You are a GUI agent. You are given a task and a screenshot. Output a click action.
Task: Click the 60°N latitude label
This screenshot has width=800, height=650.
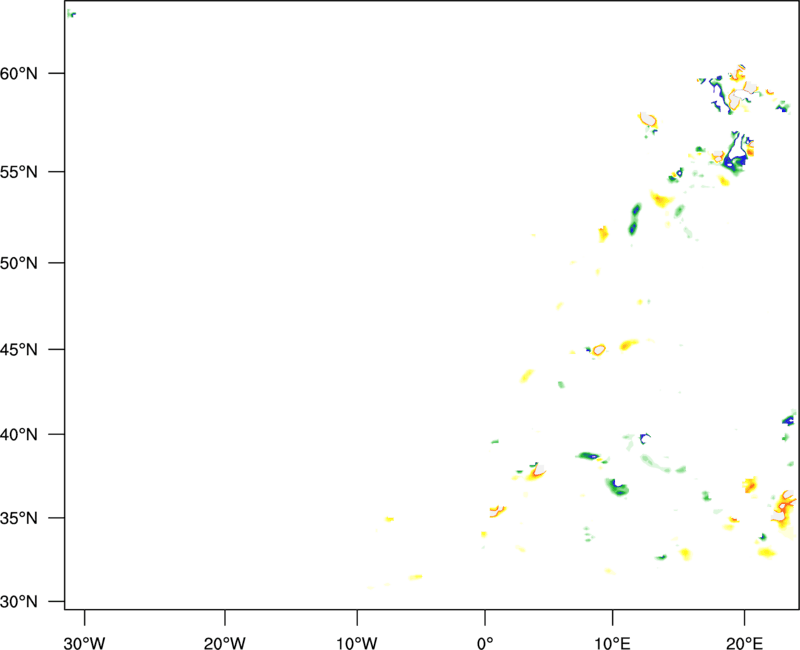[x=19, y=74]
